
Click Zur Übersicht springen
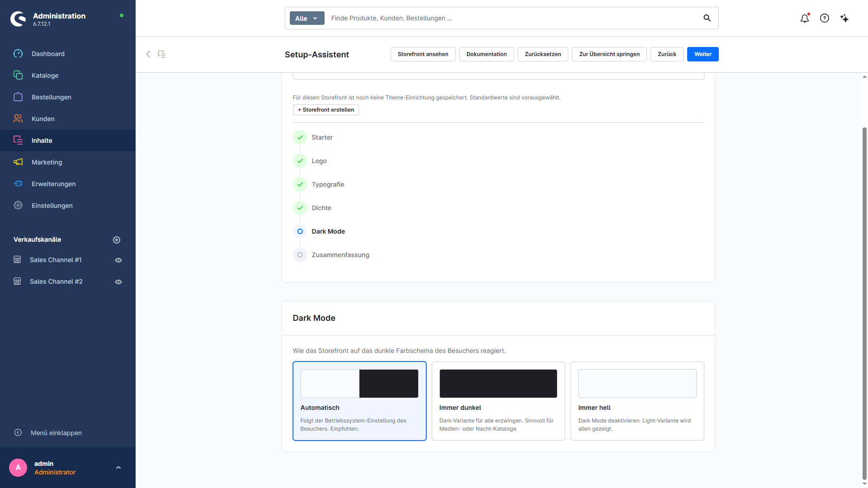point(609,54)
